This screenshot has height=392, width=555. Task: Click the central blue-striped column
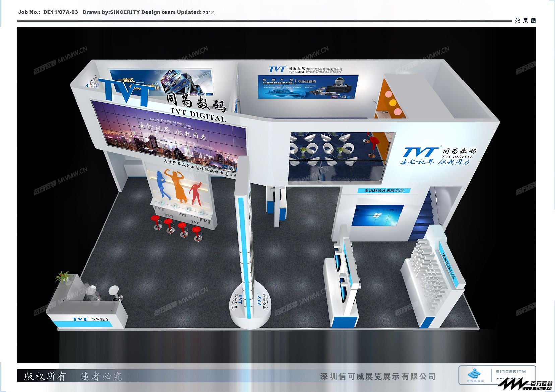point(245,244)
